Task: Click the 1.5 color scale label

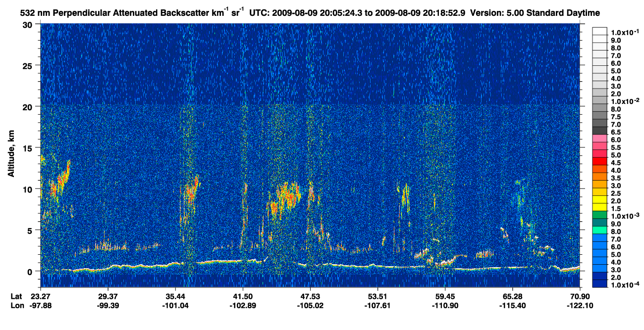Action: point(615,209)
